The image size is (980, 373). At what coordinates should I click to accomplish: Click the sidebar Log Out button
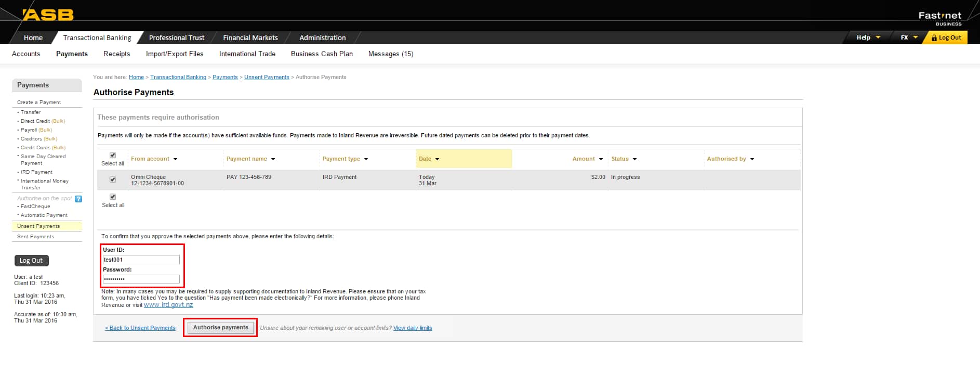click(31, 261)
